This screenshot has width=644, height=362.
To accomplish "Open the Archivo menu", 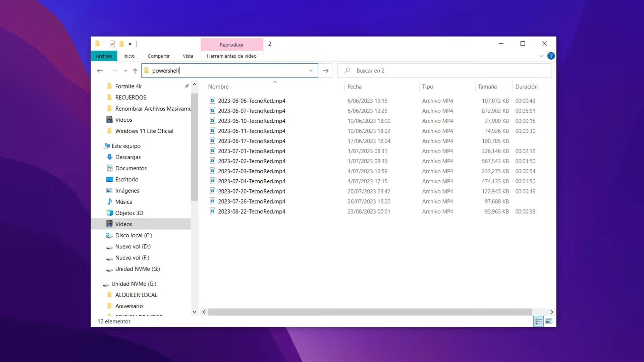I will tap(104, 56).
